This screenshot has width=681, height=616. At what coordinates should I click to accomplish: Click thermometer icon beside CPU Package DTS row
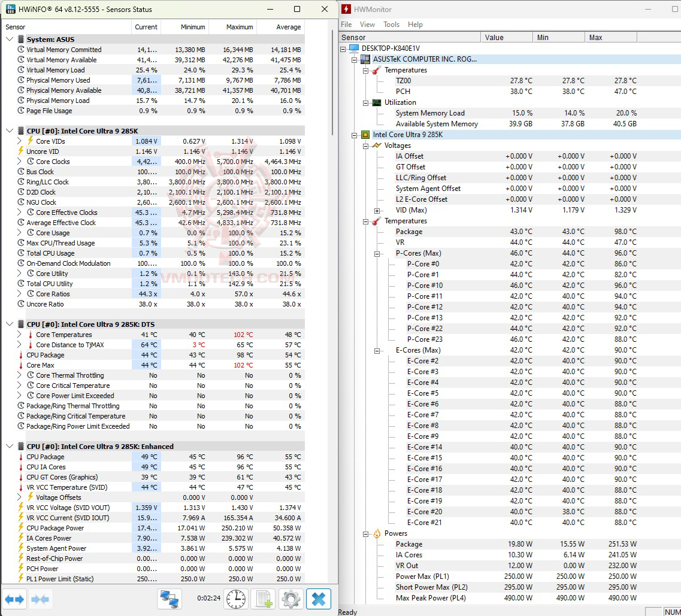(20, 355)
